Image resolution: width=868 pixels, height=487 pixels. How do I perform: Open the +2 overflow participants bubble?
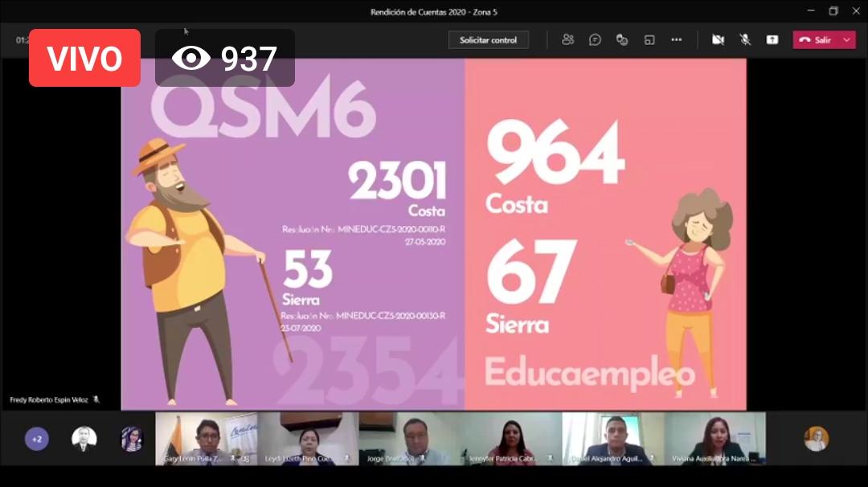click(36, 439)
